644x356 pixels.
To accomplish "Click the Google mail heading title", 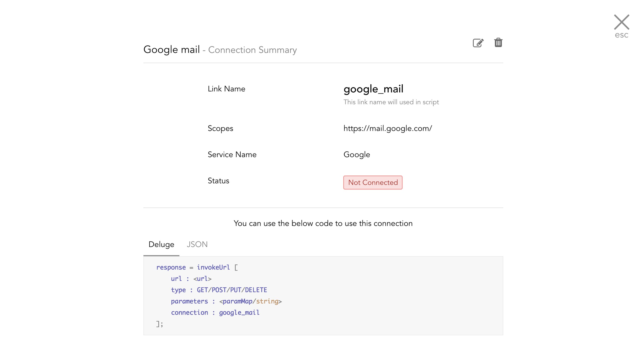I will pyautogui.click(x=172, y=49).
